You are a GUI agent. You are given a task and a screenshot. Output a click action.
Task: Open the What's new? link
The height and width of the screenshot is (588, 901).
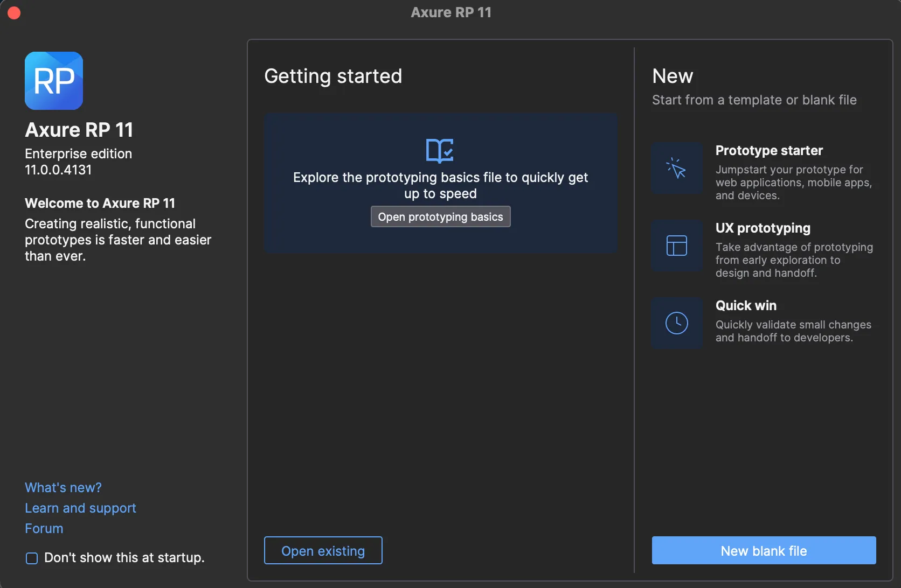[x=63, y=487]
